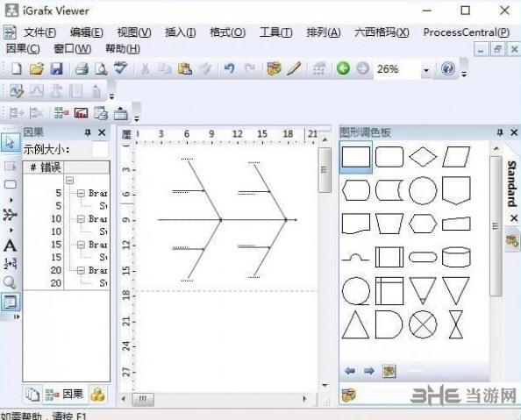Screen dimensions: 521x420
Task: Collapse the Branch node in row 15
Action: pos(81,245)
